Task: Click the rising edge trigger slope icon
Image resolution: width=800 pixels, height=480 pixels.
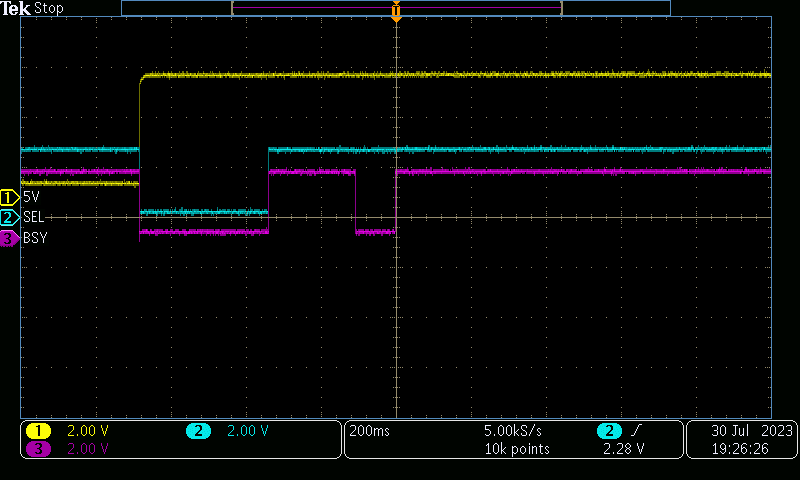Action: [x=635, y=431]
